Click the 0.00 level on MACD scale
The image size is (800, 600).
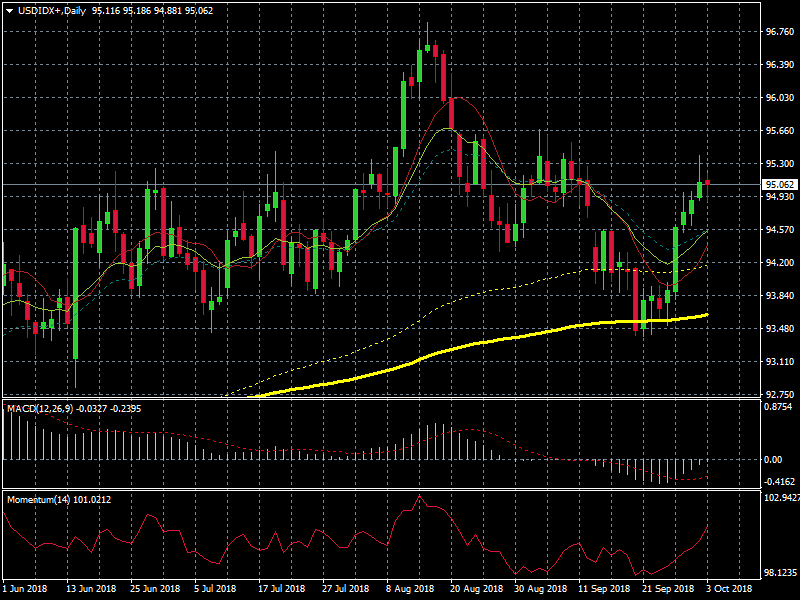(772, 459)
